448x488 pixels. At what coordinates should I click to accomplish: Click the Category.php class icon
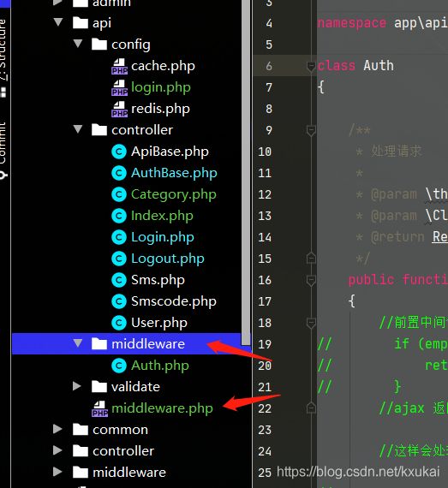coord(119,194)
